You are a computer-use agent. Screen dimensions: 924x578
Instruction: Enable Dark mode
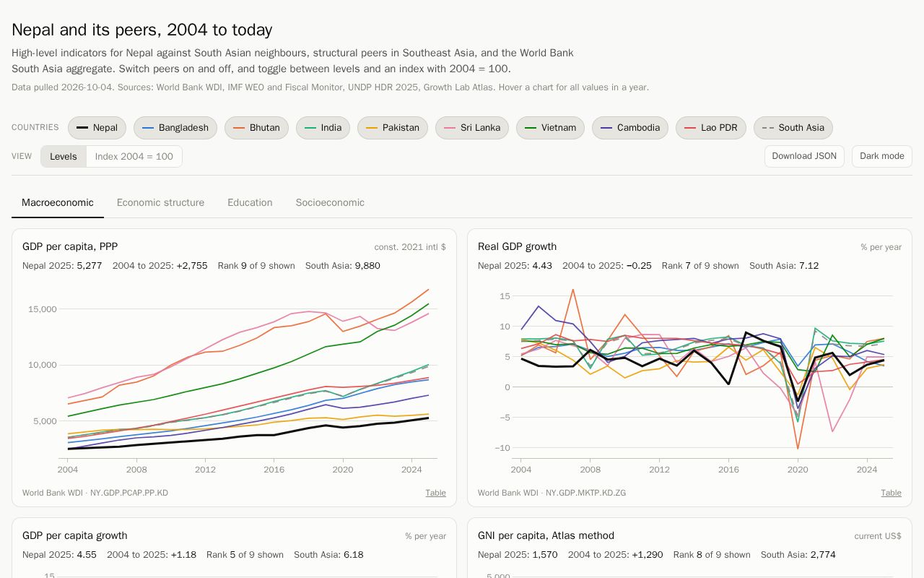pos(882,156)
